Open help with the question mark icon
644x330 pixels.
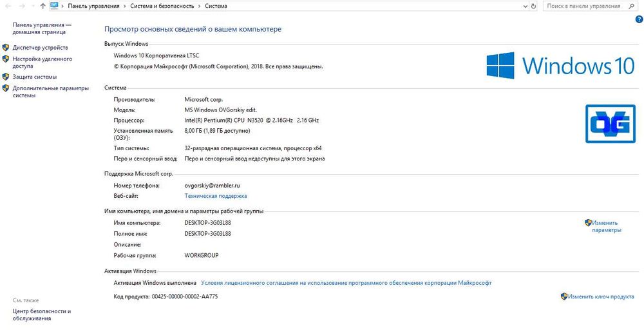point(639,19)
